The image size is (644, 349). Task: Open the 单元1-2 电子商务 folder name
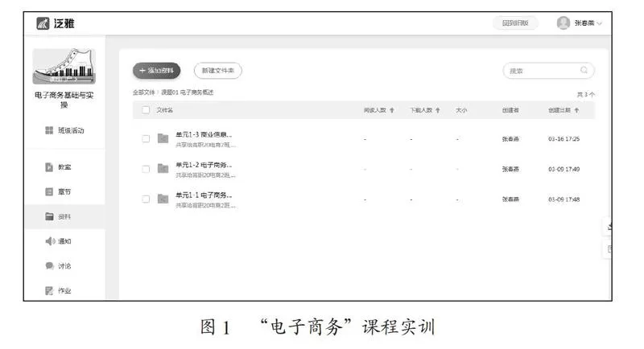tap(204, 165)
